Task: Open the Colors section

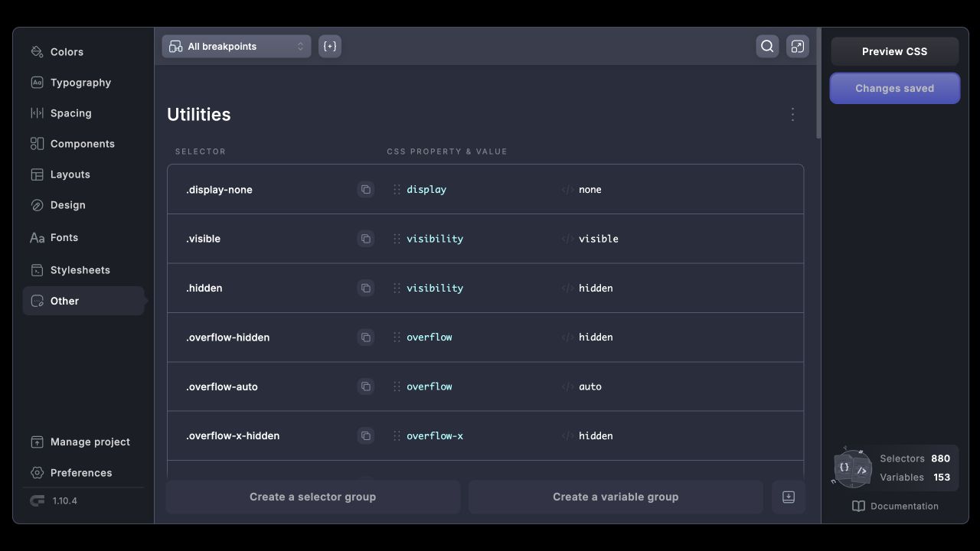Action: [83, 52]
